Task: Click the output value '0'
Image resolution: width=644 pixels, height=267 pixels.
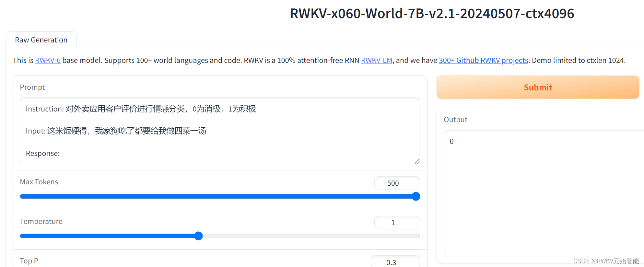Action: pyautogui.click(x=451, y=142)
